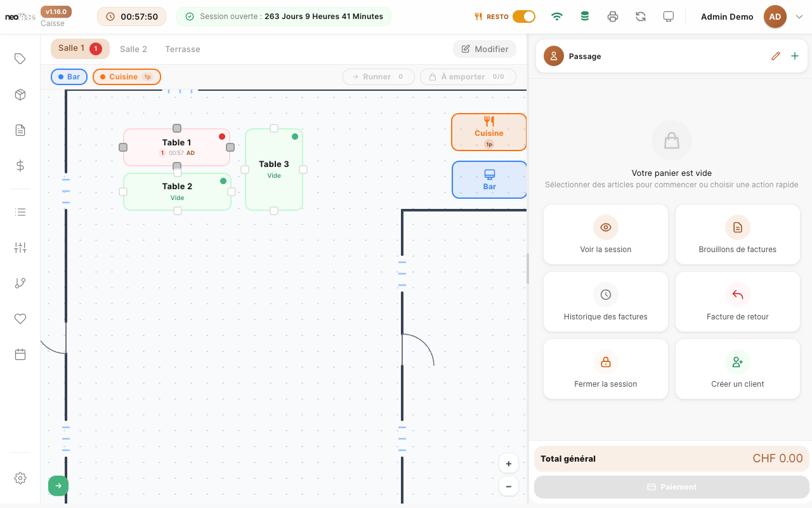The width and height of the screenshot is (812, 508).
Task: Click the 00:57:50 timer badge
Action: pos(132,17)
